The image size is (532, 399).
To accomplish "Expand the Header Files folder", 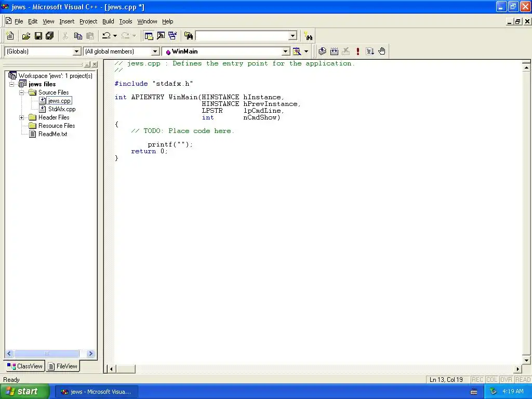I will click(x=21, y=117).
